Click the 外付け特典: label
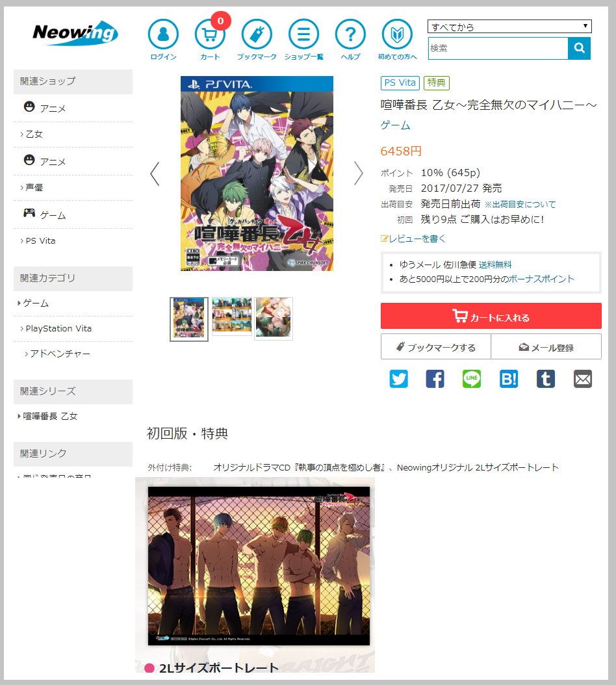Screen dimensions: 616x685 coord(170,467)
